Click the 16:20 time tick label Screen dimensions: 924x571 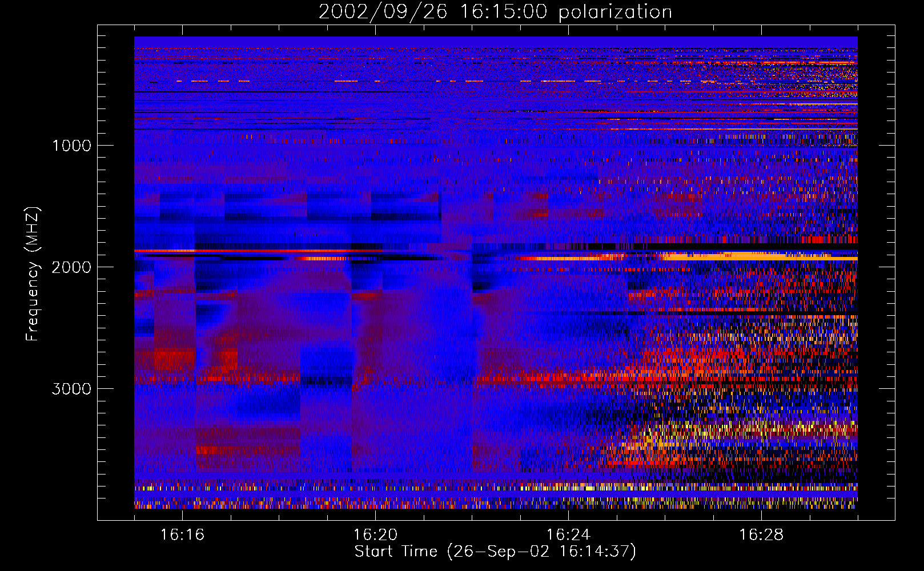(x=376, y=535)
